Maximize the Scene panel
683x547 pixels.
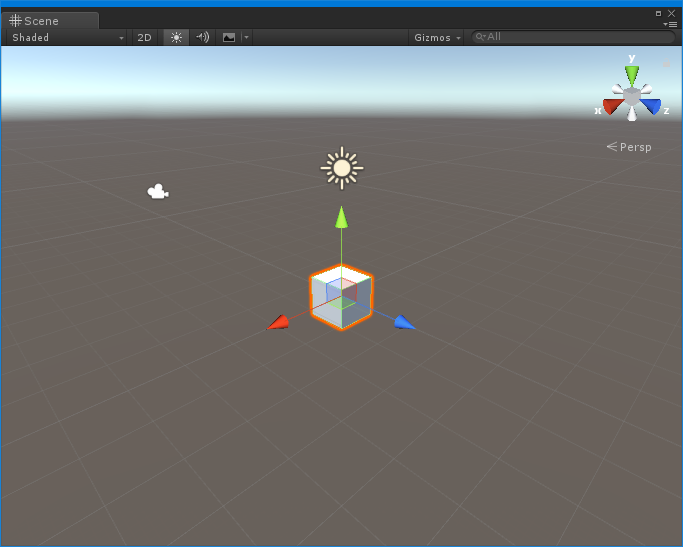pos(658,14)
